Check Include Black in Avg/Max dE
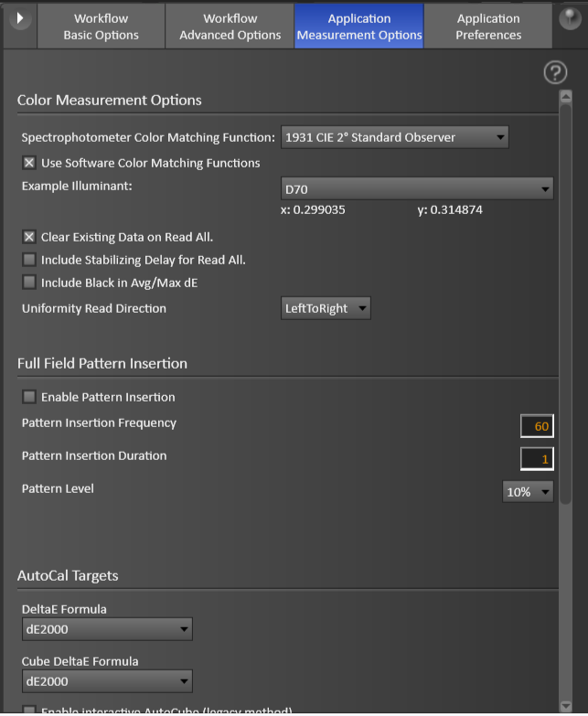588x716 pixels. (x=29, y=283)
